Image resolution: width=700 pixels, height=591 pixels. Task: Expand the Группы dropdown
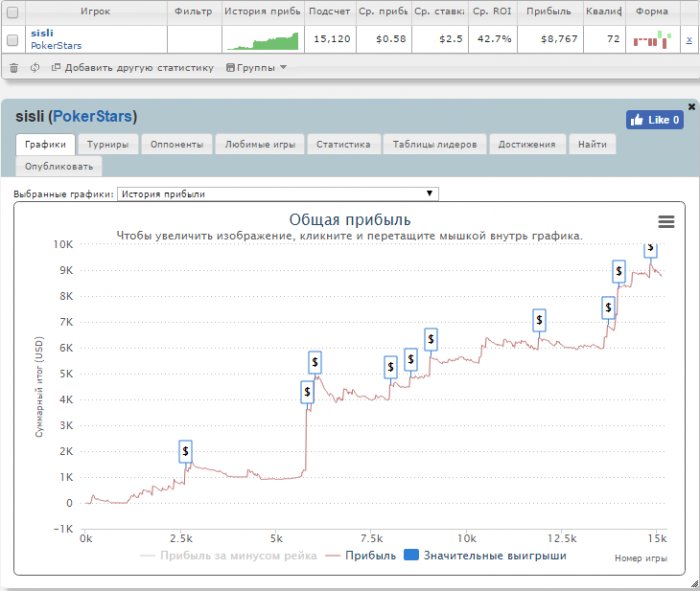point(256,68)
